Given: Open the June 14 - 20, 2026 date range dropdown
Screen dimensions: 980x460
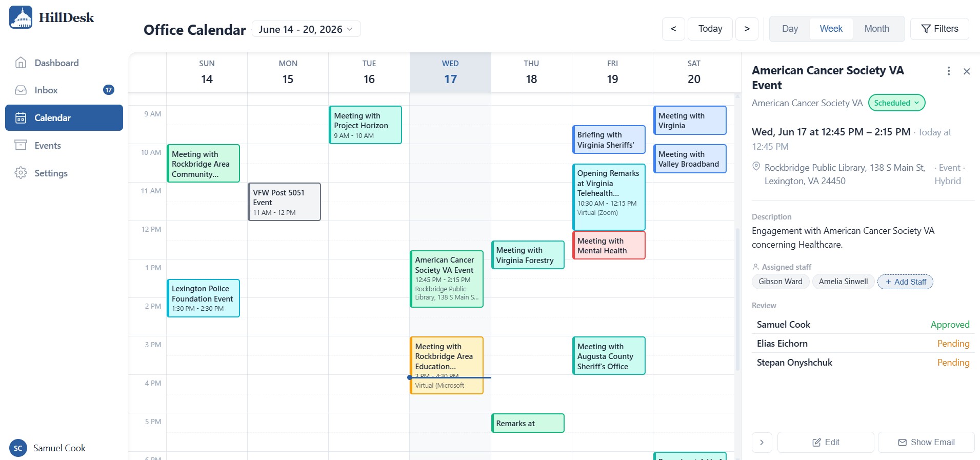Looking at the screenshot, I should pyautogui.click(x=306, y=29).
